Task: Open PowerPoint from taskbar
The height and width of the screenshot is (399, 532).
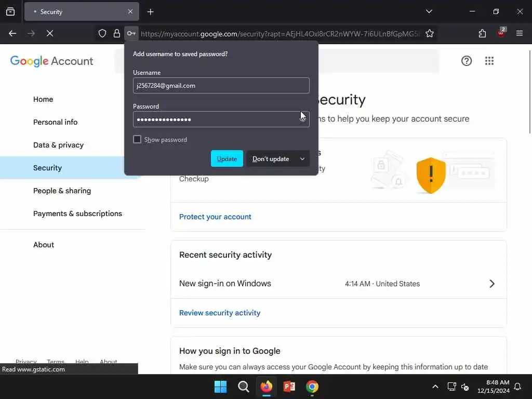Action: [x=289, y=387]
